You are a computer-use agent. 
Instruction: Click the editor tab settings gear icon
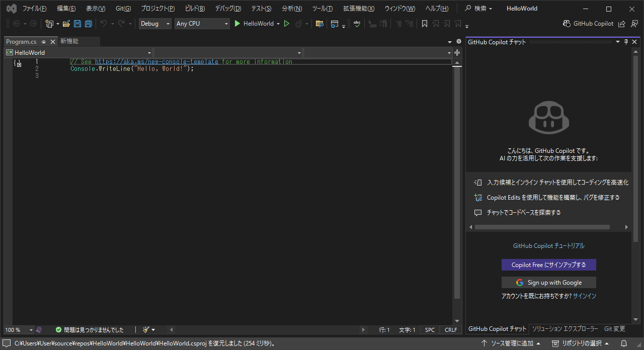[x=458, y=42]
